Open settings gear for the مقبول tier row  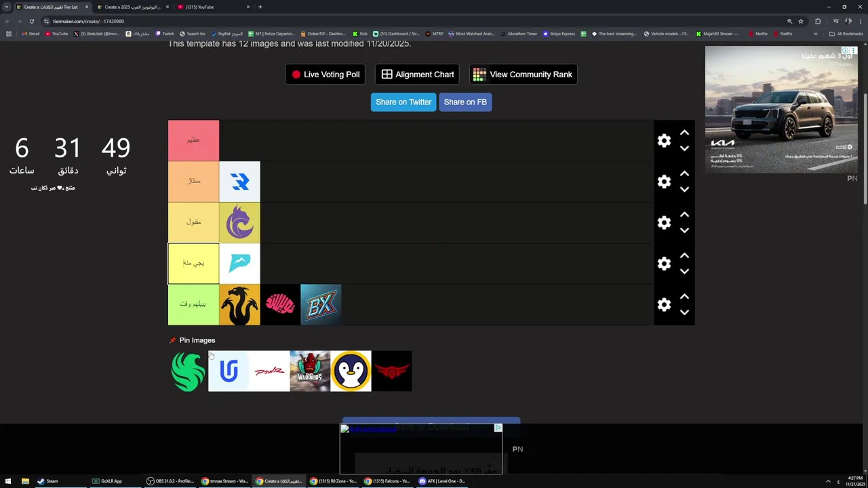[664, 222]
